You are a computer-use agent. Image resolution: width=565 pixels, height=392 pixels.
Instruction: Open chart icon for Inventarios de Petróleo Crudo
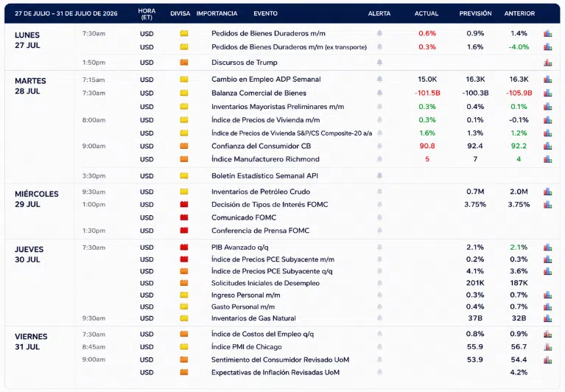[548, 192]
